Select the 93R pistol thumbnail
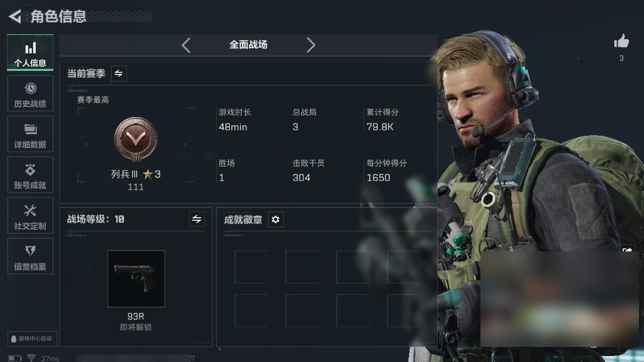 136,279
